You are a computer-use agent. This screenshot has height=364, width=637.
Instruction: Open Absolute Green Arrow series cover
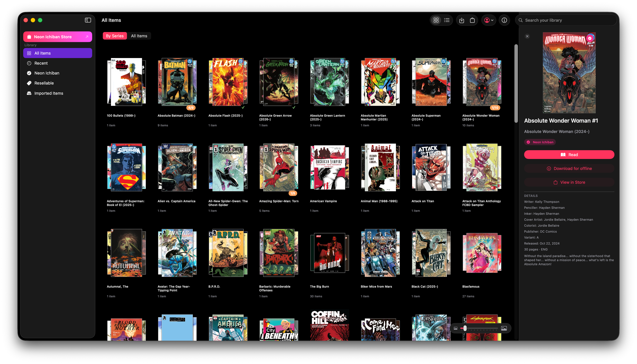click(x=279, y=82)
